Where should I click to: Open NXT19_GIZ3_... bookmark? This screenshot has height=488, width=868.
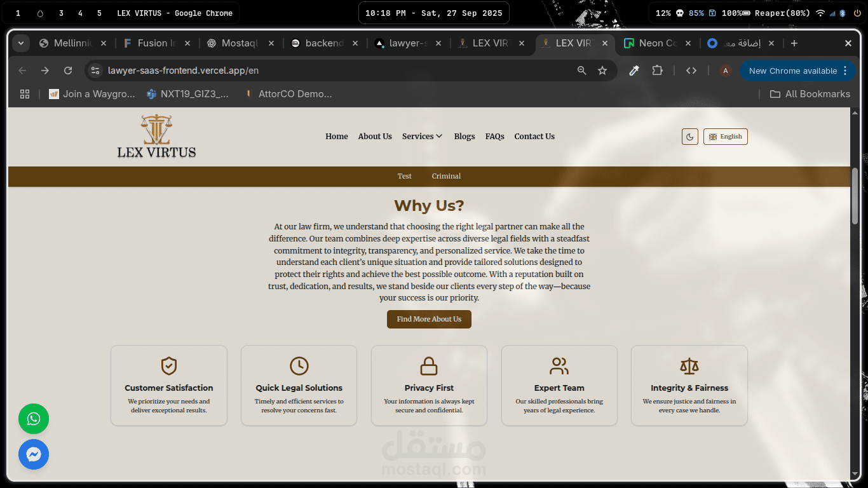click(187, 94)
